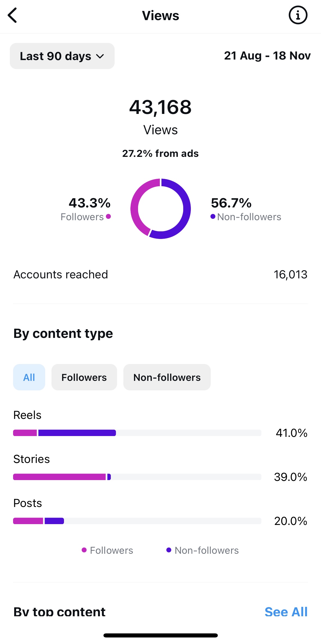Expand the Last 90 days dropdown
The width and height of the screenshot is (321, 644).
[x=62, y=56]
